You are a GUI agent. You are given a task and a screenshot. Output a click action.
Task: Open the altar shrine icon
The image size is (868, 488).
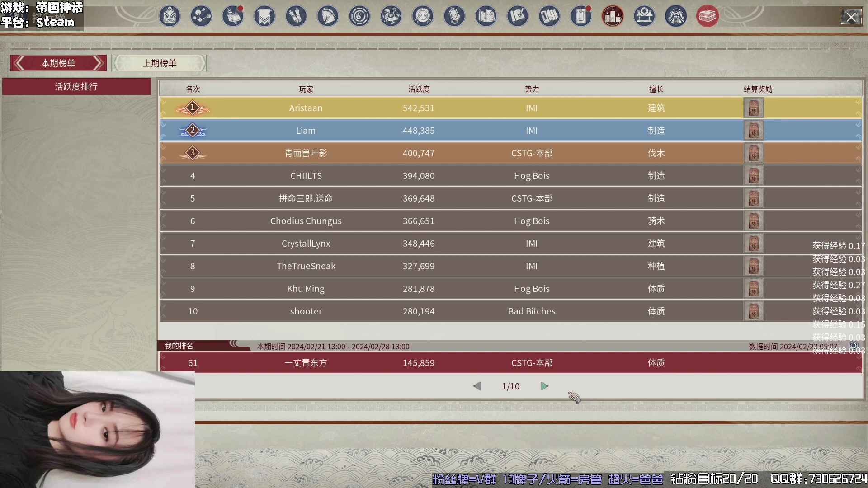[x=644, y=16]
